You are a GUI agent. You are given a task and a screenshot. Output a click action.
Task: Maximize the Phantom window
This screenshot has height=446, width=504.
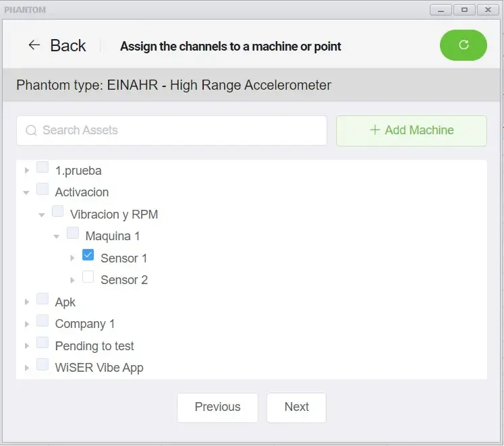464,10
